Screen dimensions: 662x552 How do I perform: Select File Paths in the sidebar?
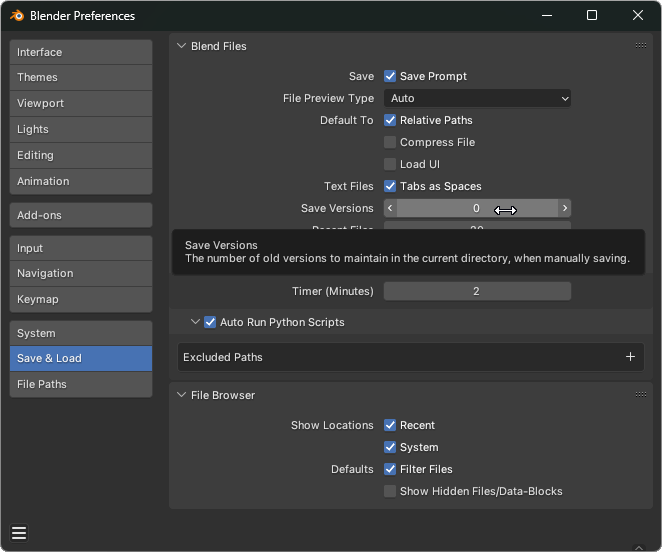80,384
